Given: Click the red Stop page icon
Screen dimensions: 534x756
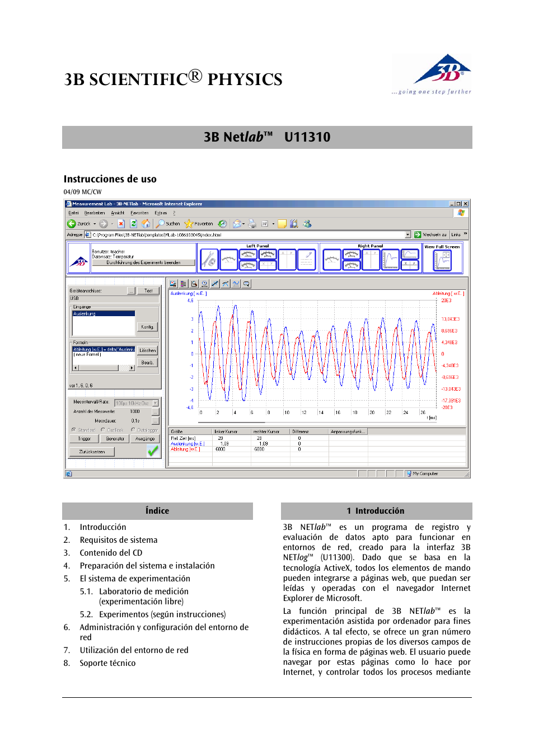Looking at the screenshot, I should tap(121, 224).
